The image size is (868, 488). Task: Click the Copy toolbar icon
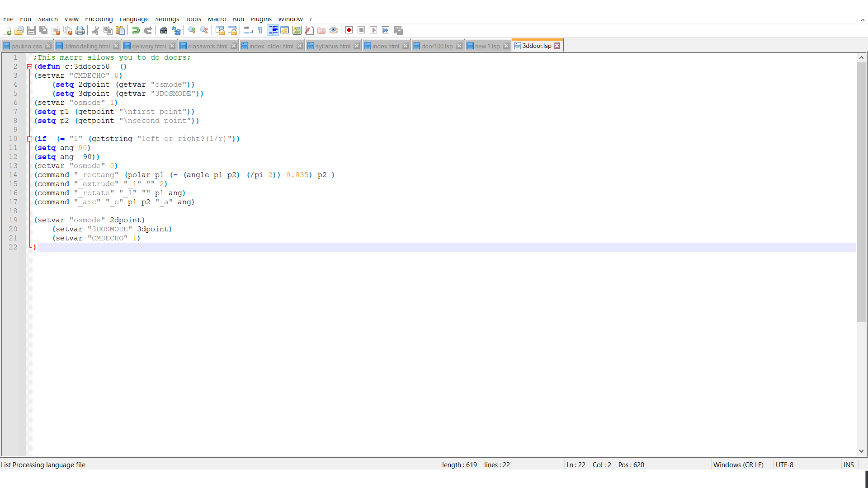tap(108, 30)
